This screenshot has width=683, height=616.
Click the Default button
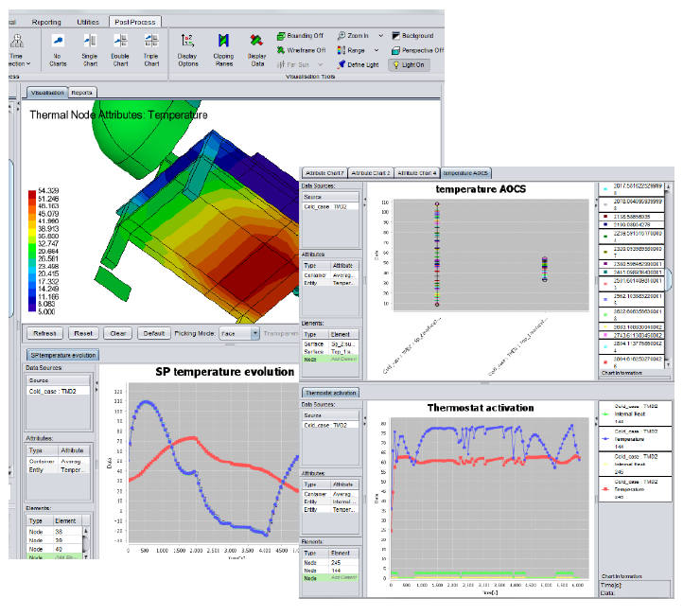click(154, 333)
